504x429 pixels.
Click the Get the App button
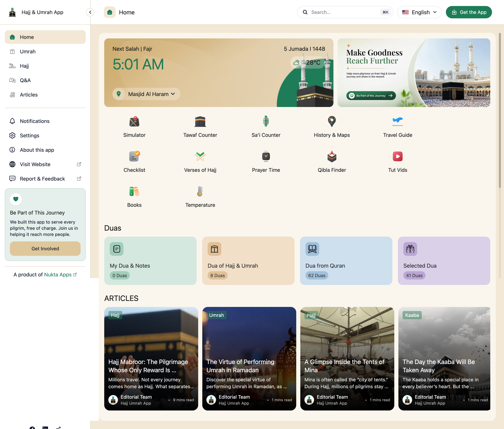click(x=469, y=12)
